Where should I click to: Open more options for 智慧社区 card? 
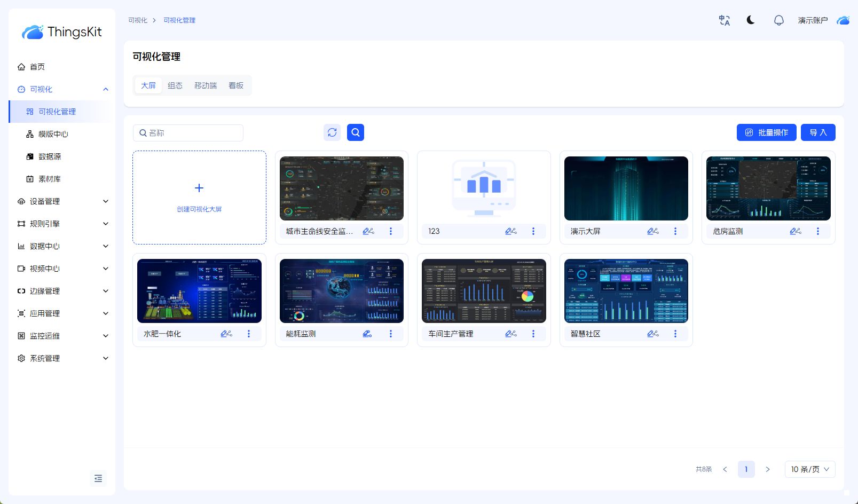tap(675, 334)
